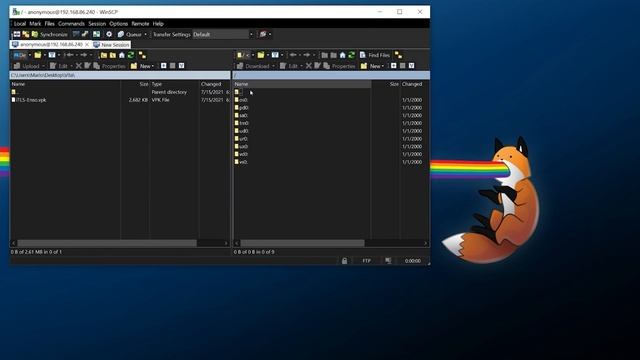The height and width of the screenshot is (360, 640).
Task: Click the Upload button
Action: click(27, 66)
